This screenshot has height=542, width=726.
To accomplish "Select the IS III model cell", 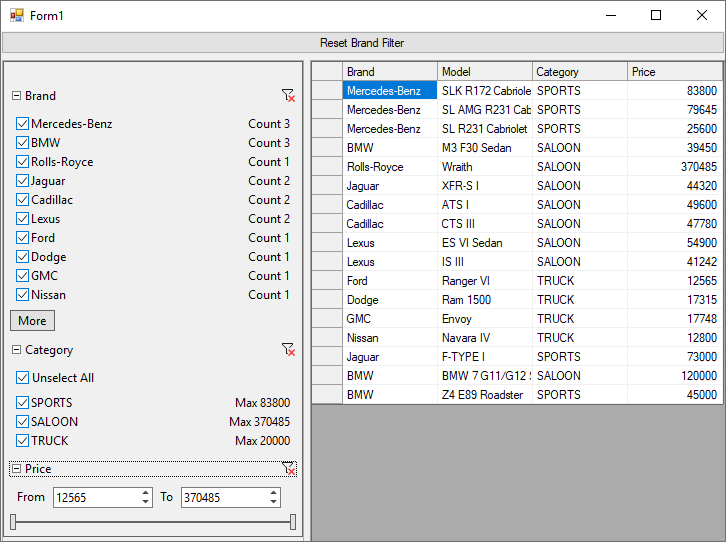I will 485,262.
